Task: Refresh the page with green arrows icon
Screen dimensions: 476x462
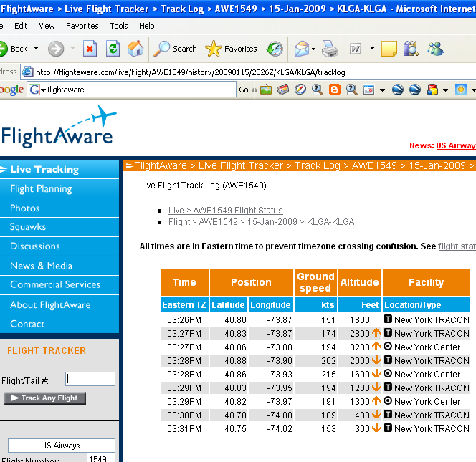Action: [113, 49]
